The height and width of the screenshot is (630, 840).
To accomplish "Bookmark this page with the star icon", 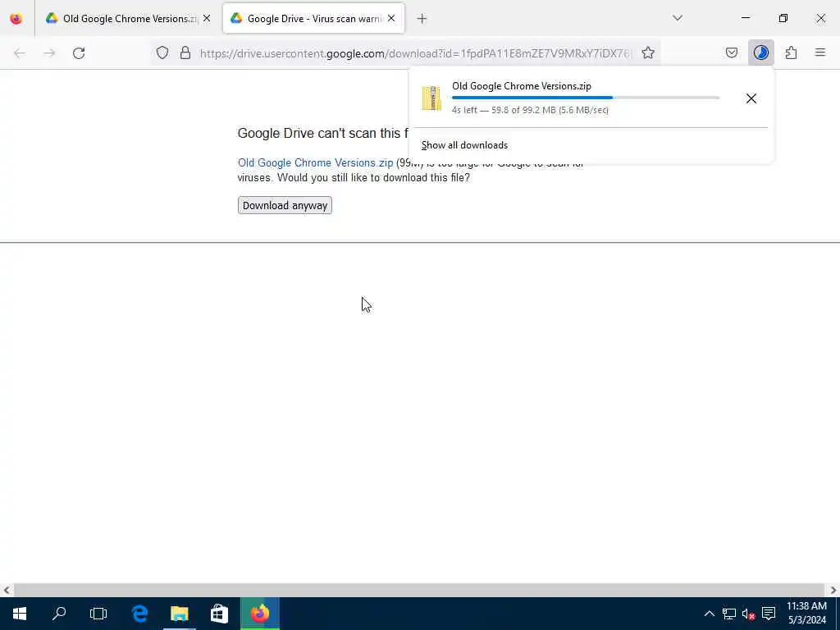I will [x=648, y=52].
